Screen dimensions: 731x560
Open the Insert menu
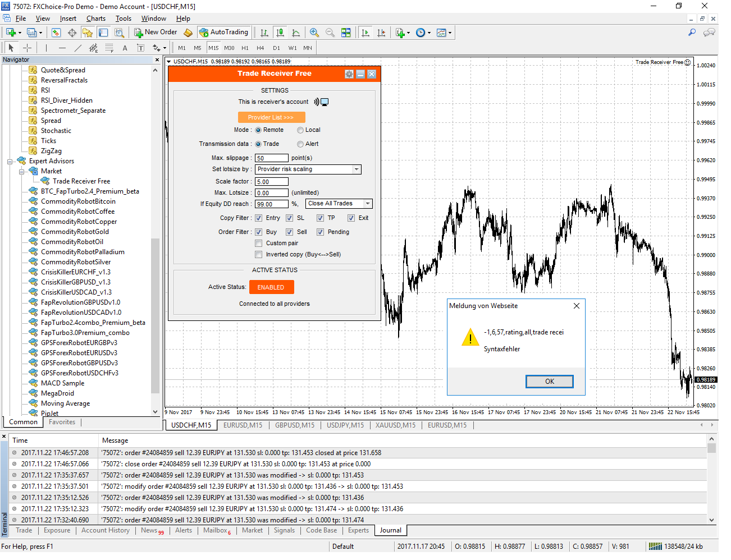pos(68,19)
